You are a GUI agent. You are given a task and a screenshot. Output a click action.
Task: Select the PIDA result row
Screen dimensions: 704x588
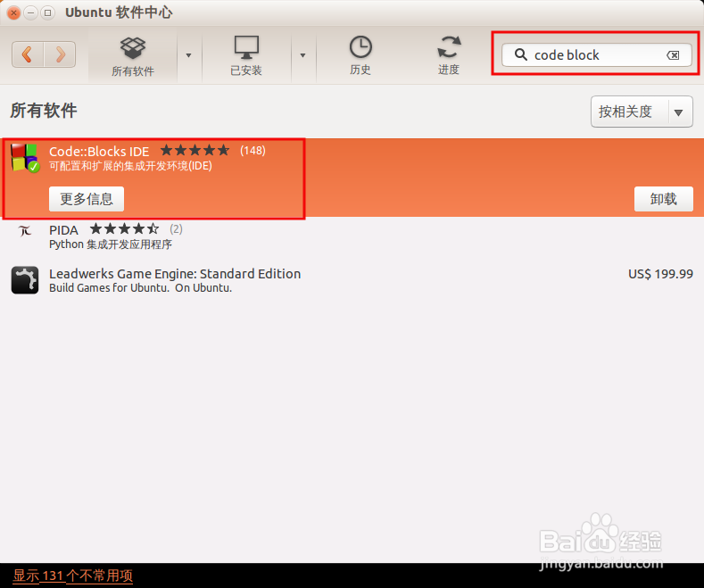click(x=352, y=237)
